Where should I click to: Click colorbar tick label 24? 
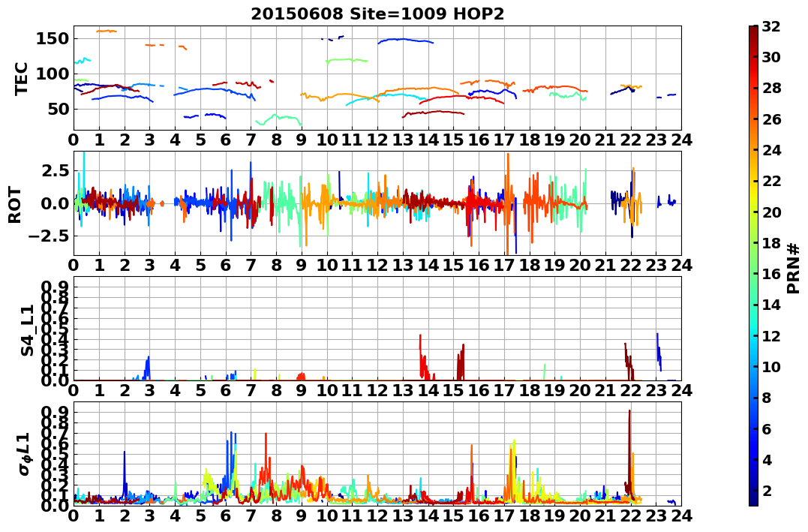click(771, 150)
